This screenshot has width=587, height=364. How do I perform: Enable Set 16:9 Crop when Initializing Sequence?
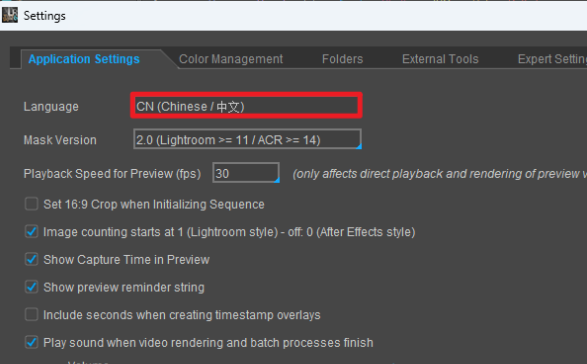31,204
